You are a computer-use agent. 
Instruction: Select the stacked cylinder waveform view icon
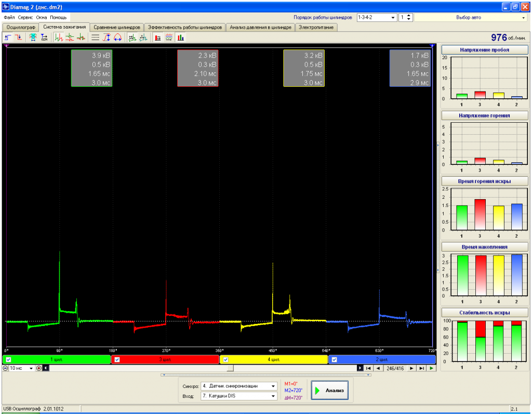point(70,37)
